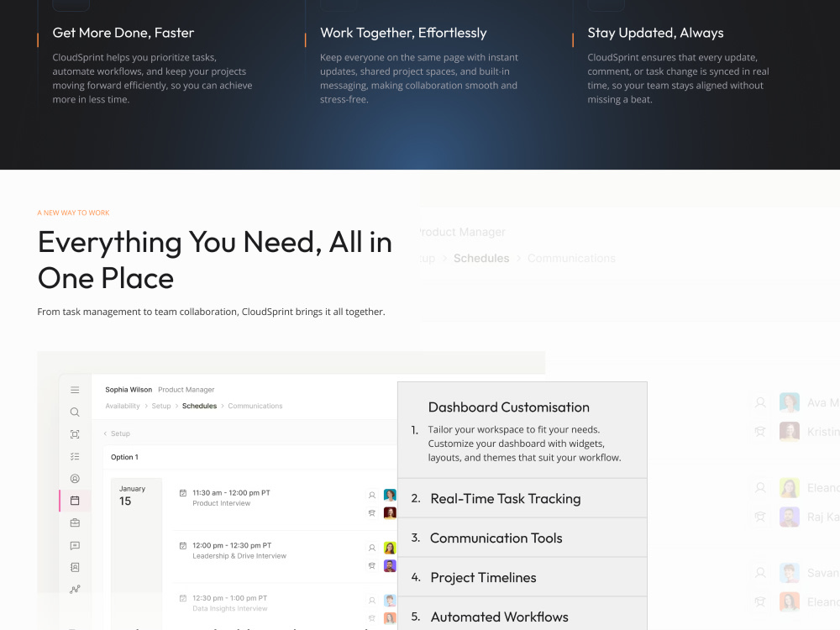Open the analytics graph sidebar icon

75,590
